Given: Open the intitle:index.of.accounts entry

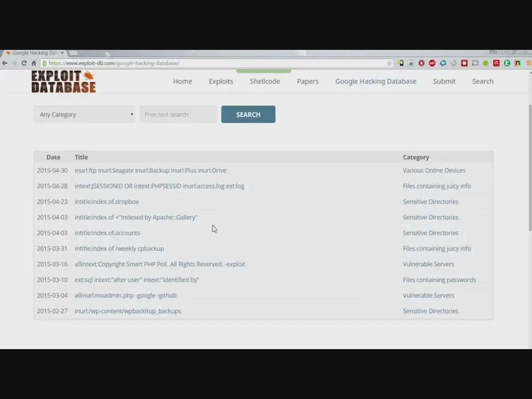Looking at the screenshot, I should pos(107,233).
